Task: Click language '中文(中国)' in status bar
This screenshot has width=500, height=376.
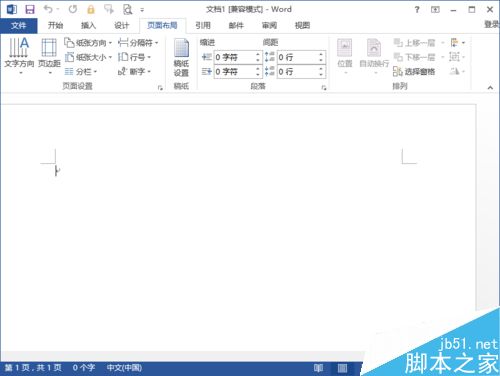Action: tap(124, 368)
